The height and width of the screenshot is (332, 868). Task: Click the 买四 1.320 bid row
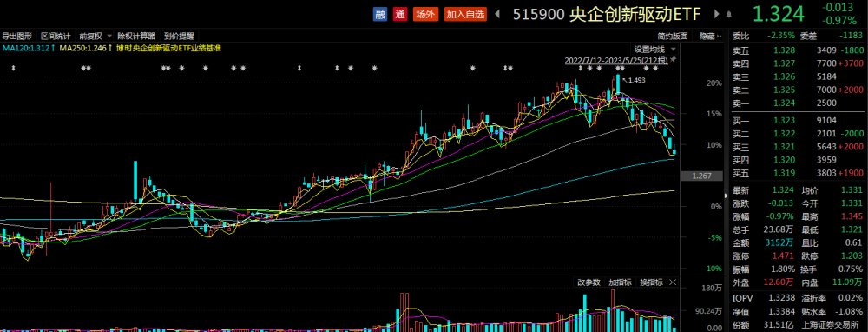799,160
